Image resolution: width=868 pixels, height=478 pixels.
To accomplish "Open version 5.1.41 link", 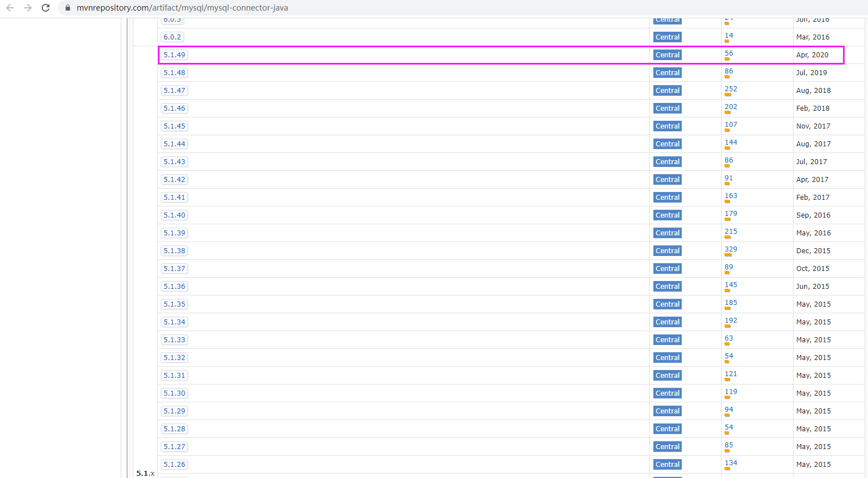I will coord(175,198).
